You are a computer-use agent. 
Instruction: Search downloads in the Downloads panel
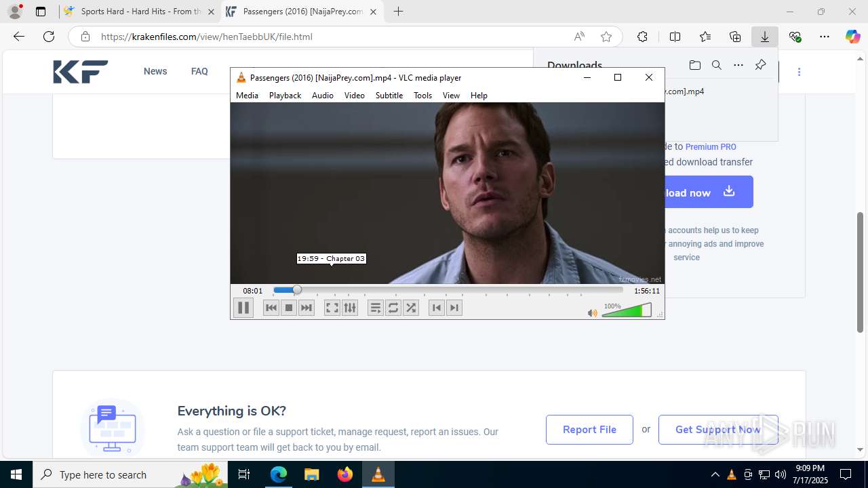coord(716,65)
